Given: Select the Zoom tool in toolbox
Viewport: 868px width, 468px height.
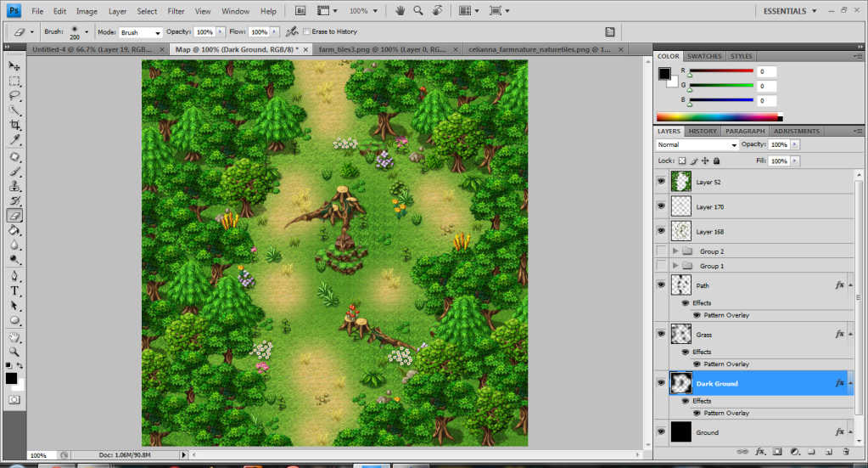Looking at the screenshot, I should [x=14, y=352].
